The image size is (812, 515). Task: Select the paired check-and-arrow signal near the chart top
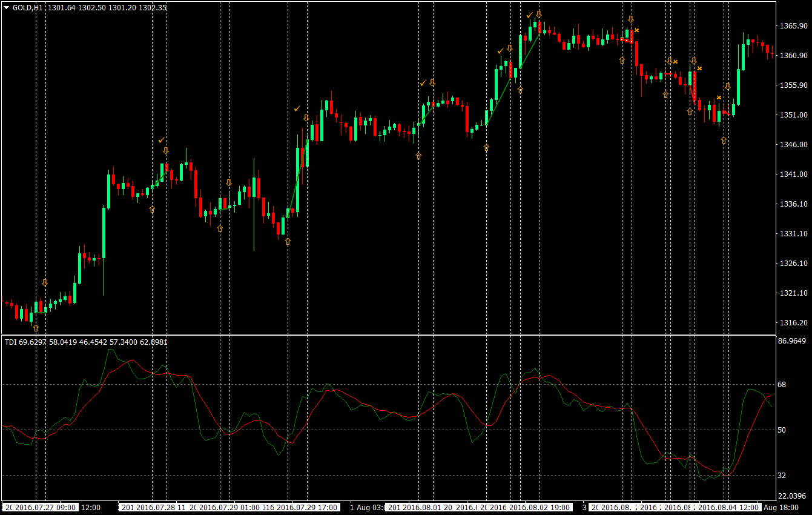point(535,14)
